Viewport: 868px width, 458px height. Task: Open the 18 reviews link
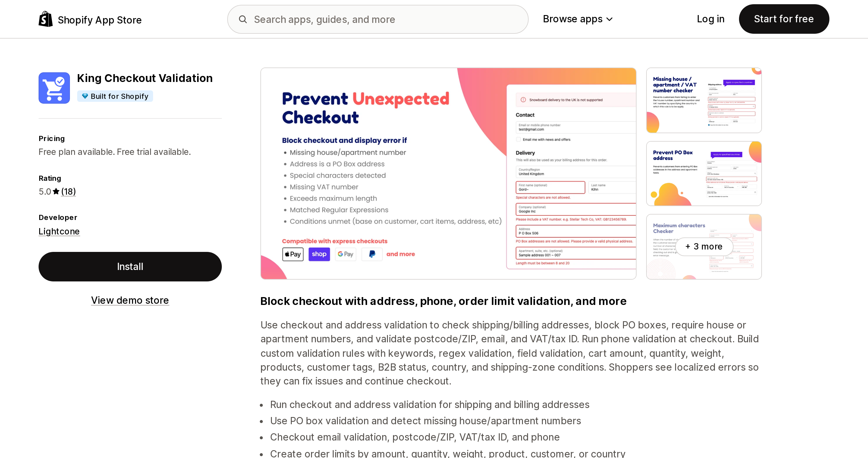68,192
